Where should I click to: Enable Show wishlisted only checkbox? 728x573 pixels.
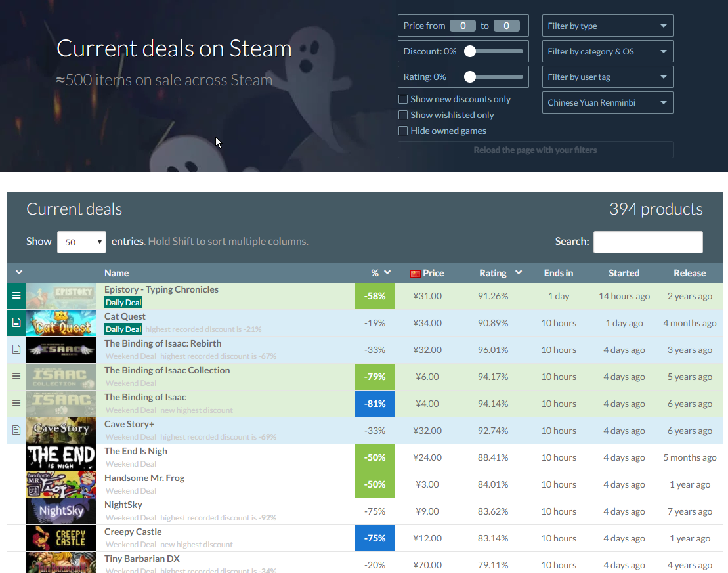(403, 115)
